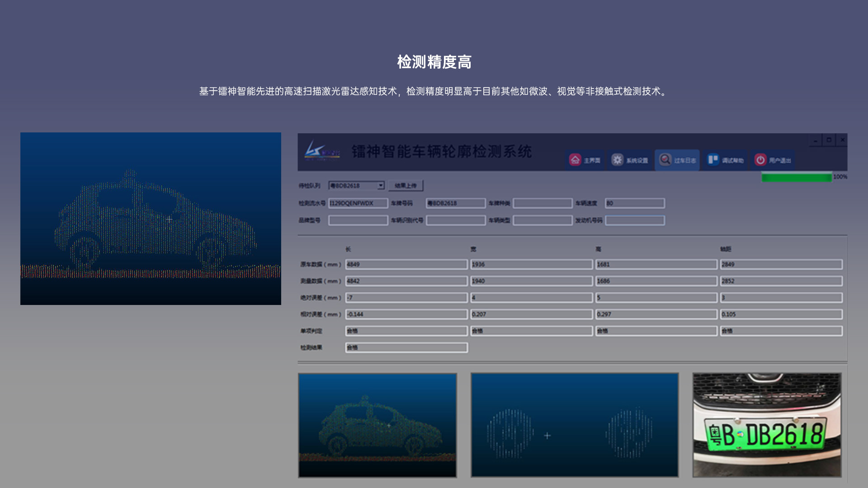The width and height of the screenshot is (868, 488).
Task: Maximize the detection system window
Action: point(829,140)
